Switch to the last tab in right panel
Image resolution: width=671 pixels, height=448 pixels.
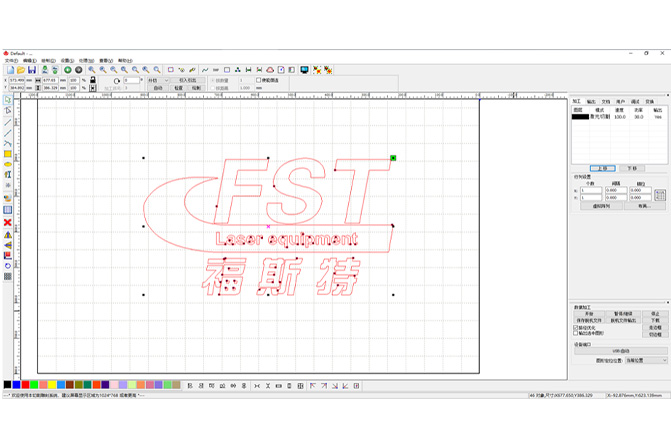[650, 101]
